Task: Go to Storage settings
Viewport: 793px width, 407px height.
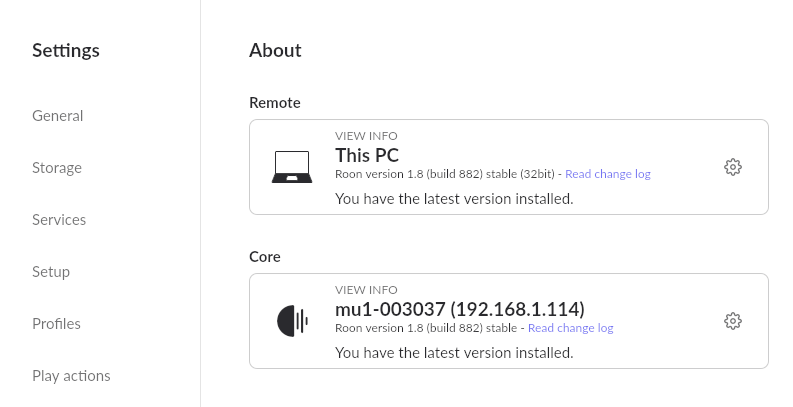Action: pyautogui.click(x=57, y=168)
